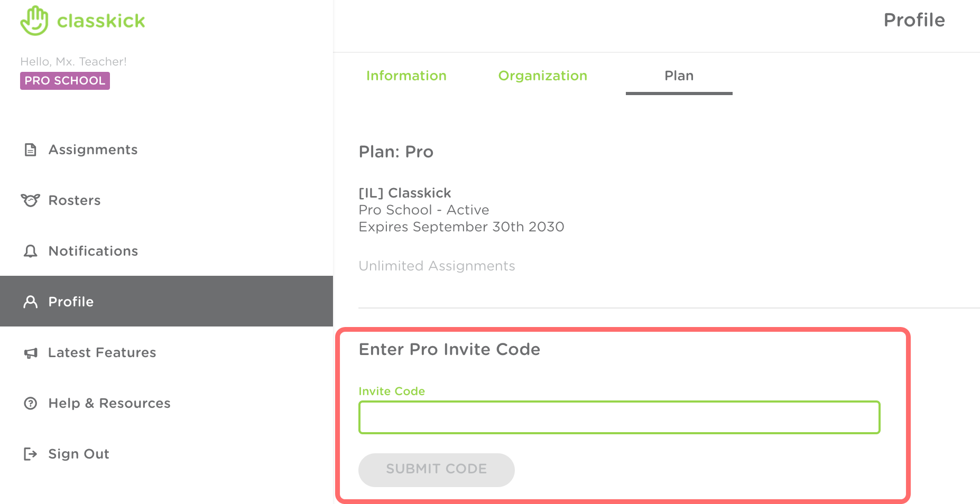This screenshot has width=980, height=504.
Task: Click into the Invite Code field
Action: 619,417
